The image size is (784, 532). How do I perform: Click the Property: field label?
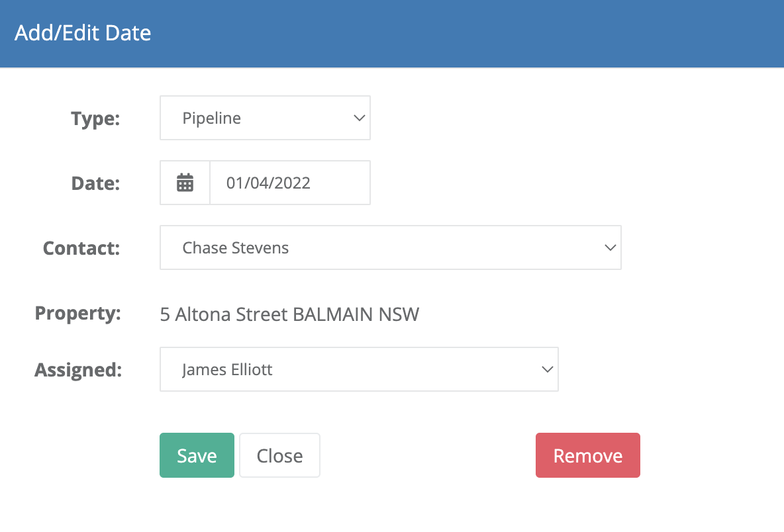pos(78,313)
